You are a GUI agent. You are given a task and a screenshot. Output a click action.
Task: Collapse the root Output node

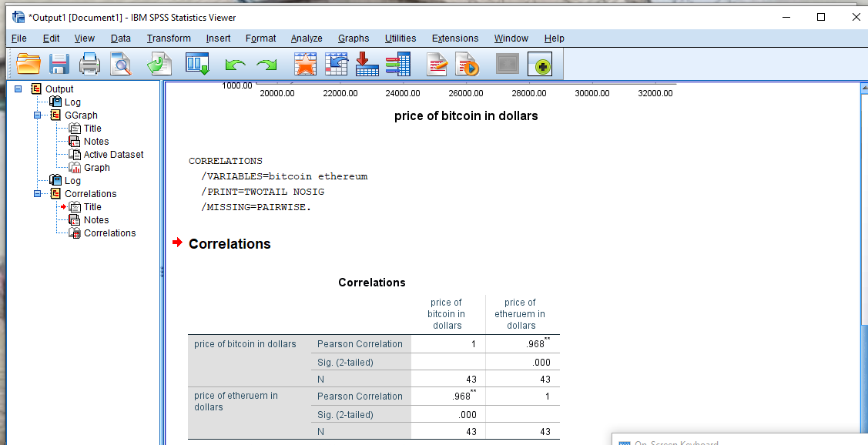18,89
